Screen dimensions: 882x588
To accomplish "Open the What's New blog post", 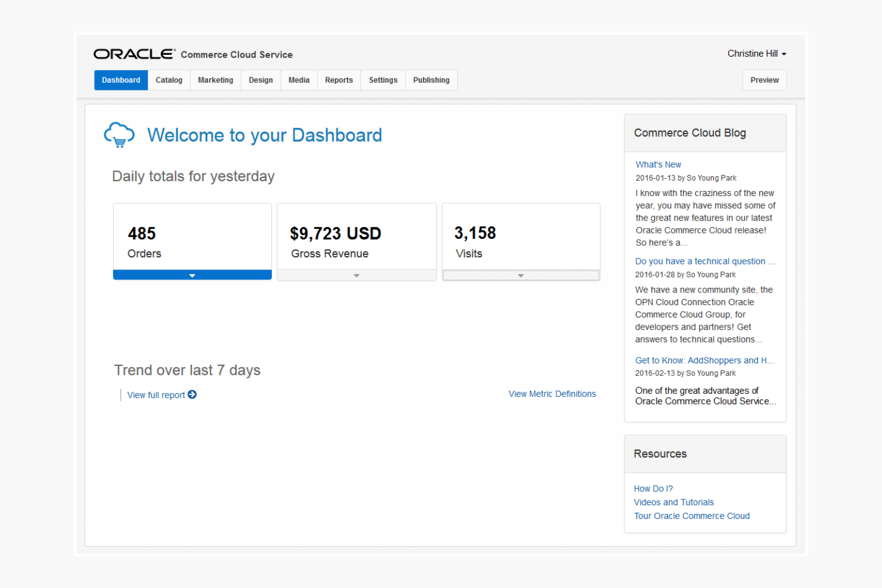I will tap(658, 164).
